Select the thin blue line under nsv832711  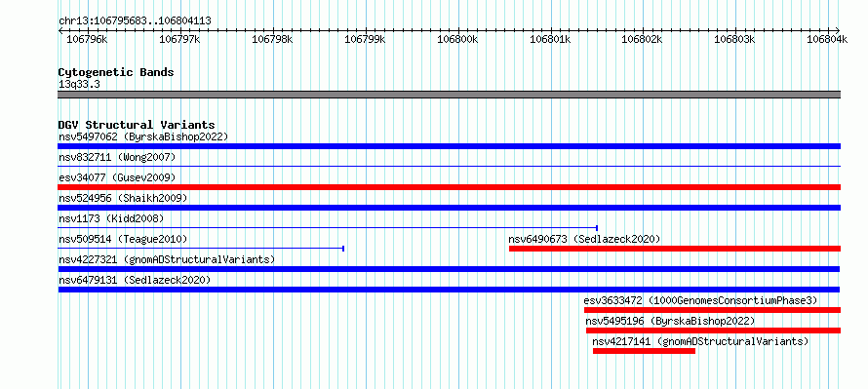pos(449,166)
